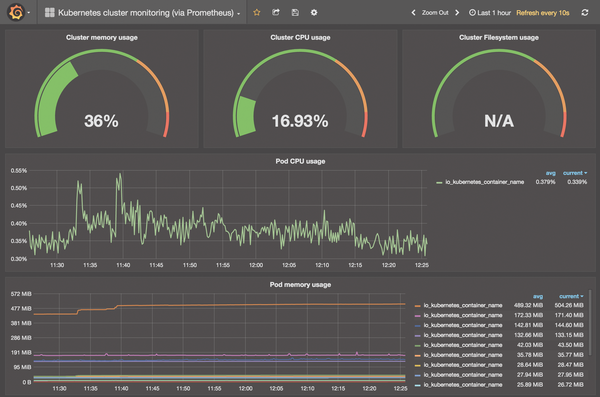Click the 0.339% current value
The width and height of the screenshot is (600, 397).
pyautogui.click(x=577, y=182)
